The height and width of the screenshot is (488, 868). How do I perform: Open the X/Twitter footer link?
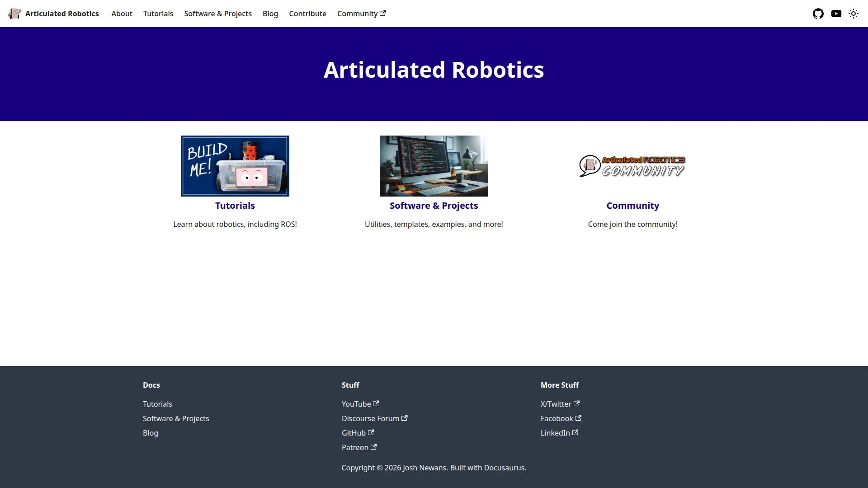point(560,404)
